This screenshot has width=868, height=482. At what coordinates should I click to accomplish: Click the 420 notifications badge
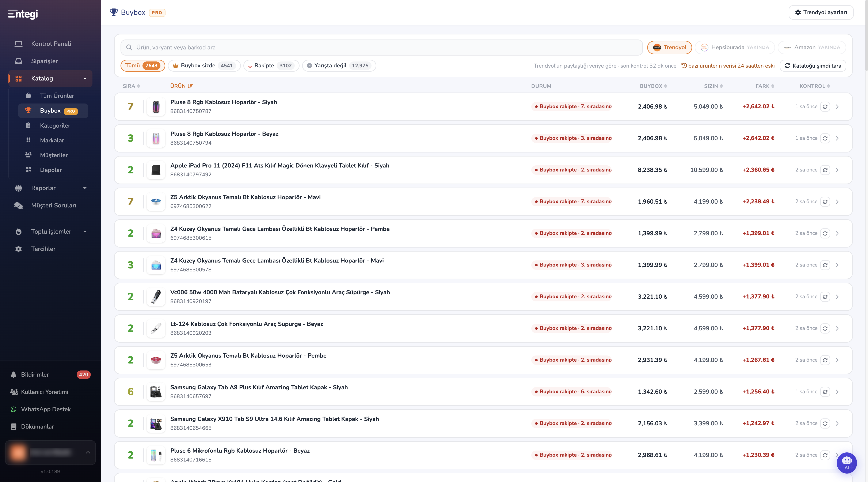pyautogui.click(x=84, y=374)
